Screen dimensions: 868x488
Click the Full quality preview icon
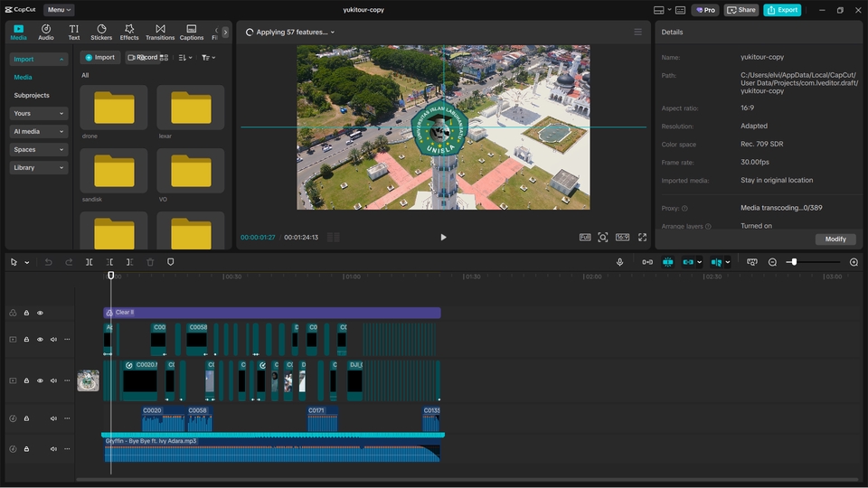tap(585, 238)
